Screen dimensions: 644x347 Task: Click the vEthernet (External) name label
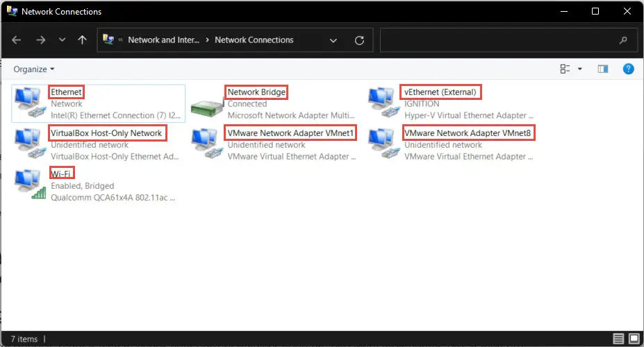tap(440, 92)
